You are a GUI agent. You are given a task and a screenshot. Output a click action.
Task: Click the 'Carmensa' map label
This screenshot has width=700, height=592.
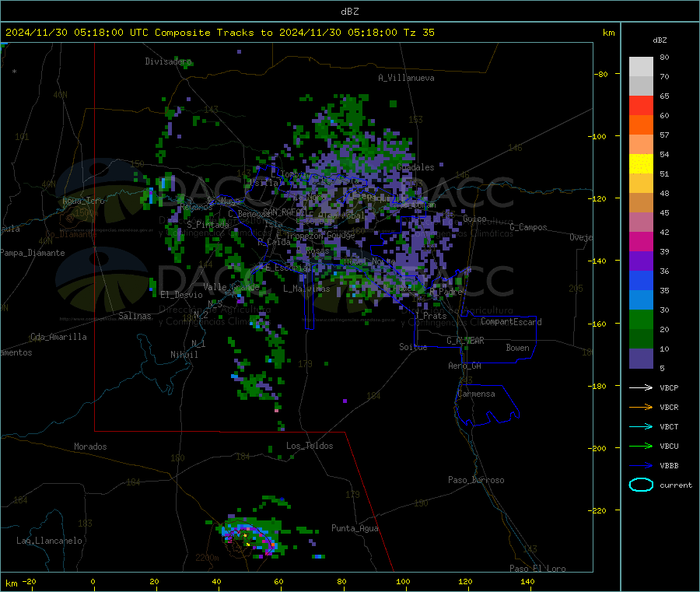[476, 394]
